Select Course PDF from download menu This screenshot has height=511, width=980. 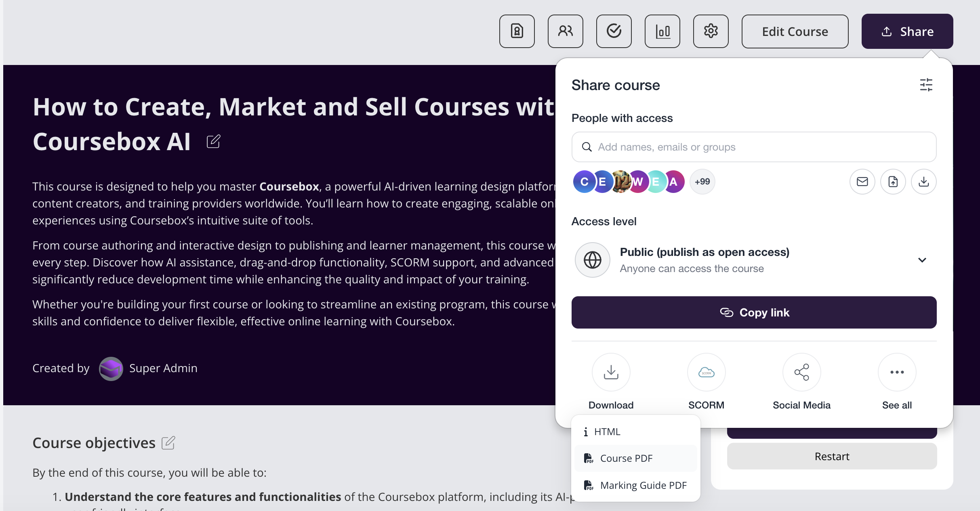[x=626, y=459]
